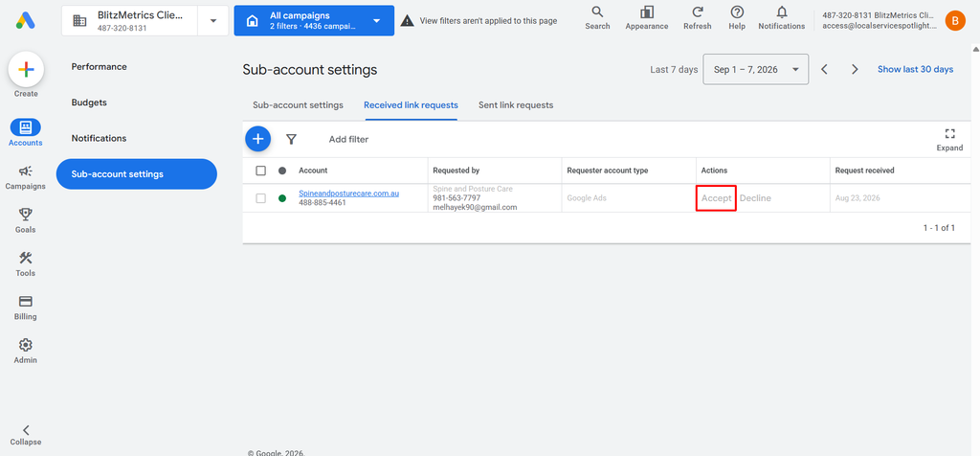Open the Goals trophy icon
The width and height of the screenshot is (980, 456).
coord(26,215)
